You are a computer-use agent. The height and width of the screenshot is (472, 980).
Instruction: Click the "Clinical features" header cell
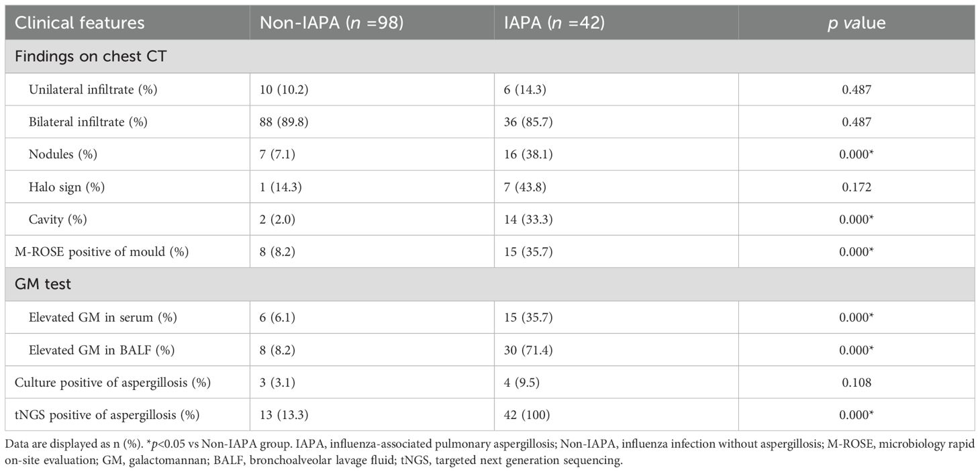80,23
